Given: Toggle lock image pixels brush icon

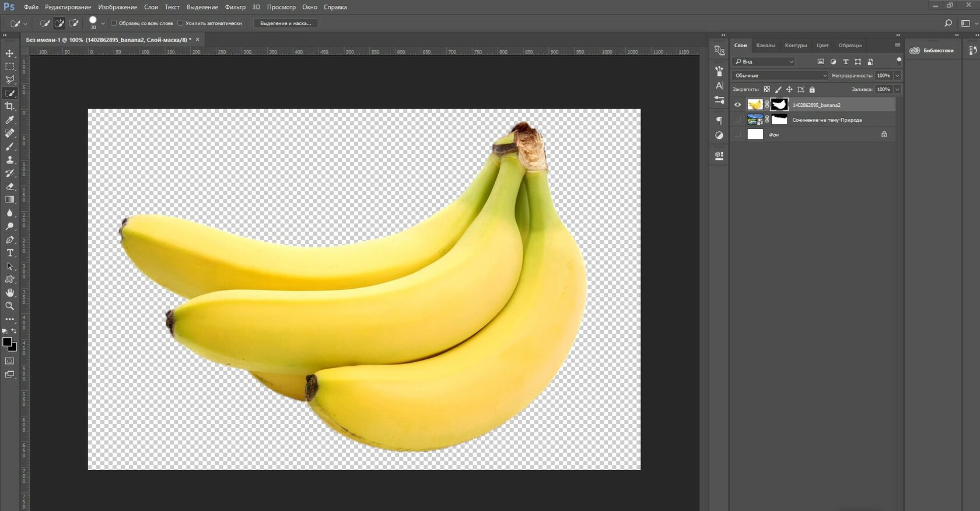Looking at the screenshot, I should pyautogui.click(x=778, y=89).
